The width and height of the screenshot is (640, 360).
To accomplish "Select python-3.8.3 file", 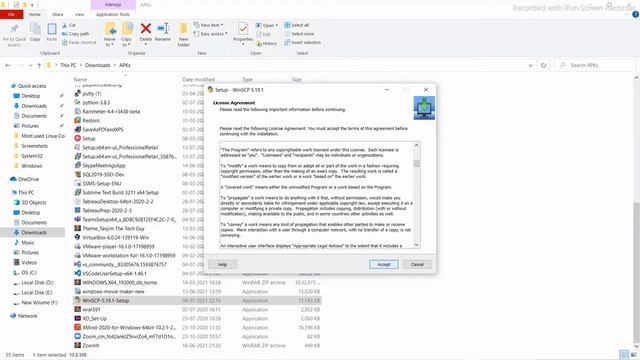I will (96, 102).
